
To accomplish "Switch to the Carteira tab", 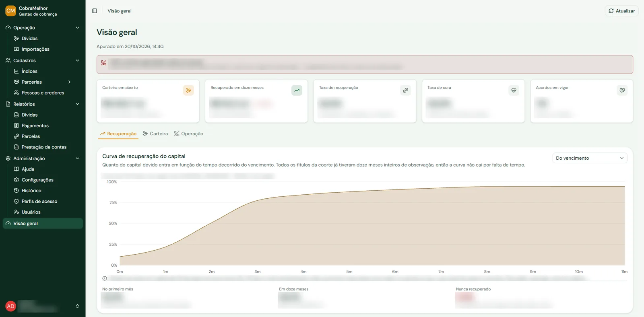I will 155,134.
